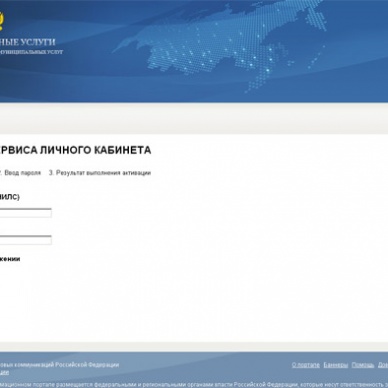Click the bold 'жении' label text

(x=10, y=259)
